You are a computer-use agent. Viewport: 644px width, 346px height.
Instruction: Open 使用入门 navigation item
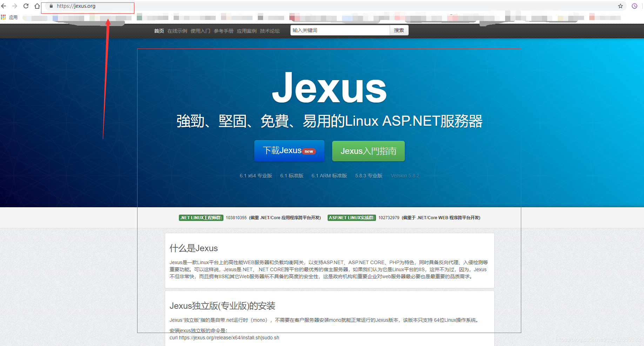coord(200,31)
